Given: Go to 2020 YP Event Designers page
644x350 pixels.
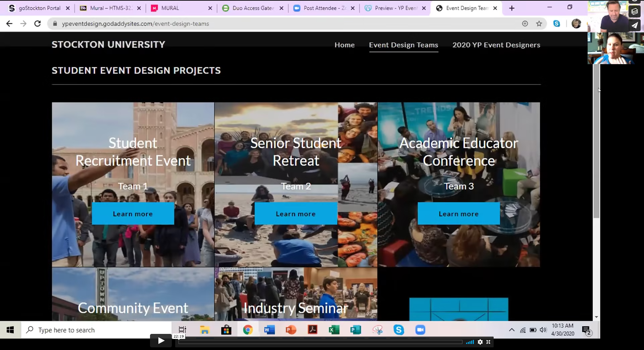Looking at the screenshot, I should tap(496, 45).
